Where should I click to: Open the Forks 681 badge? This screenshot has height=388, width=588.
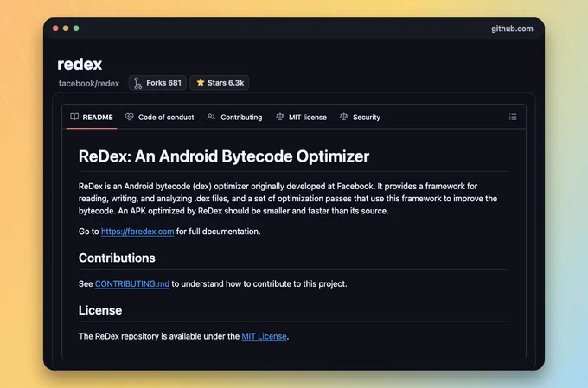[157, 83]
